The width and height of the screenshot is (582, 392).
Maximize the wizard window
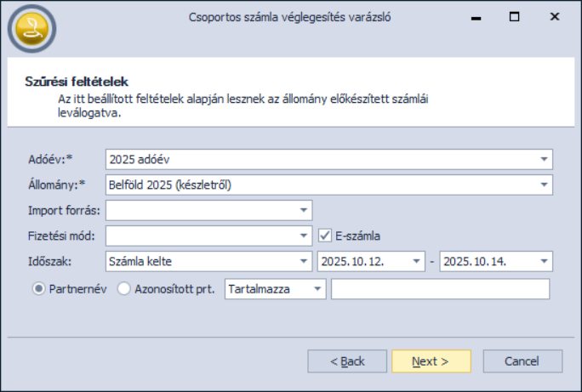tap(514, 16)
